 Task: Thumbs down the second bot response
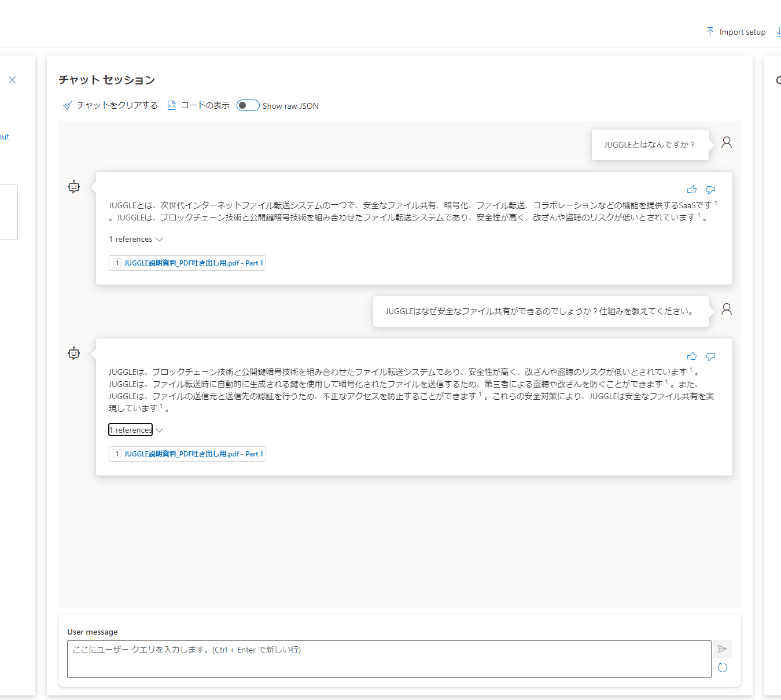(x=710, y=356)
